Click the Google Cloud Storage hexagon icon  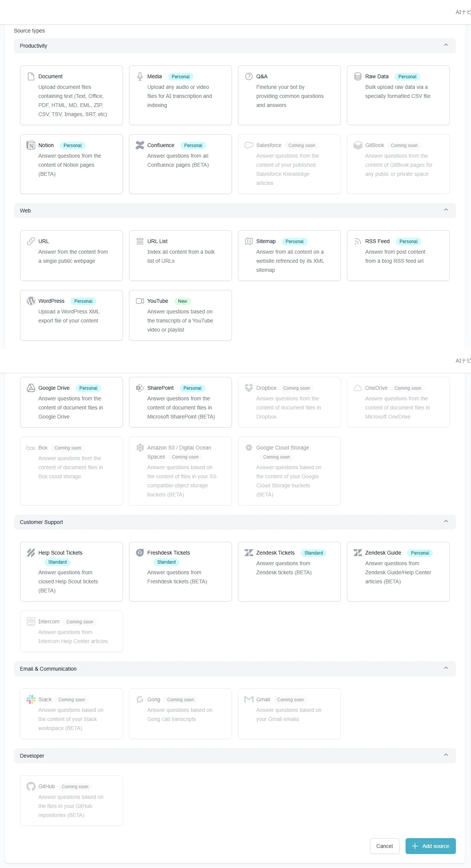click(x=249, y=448)
